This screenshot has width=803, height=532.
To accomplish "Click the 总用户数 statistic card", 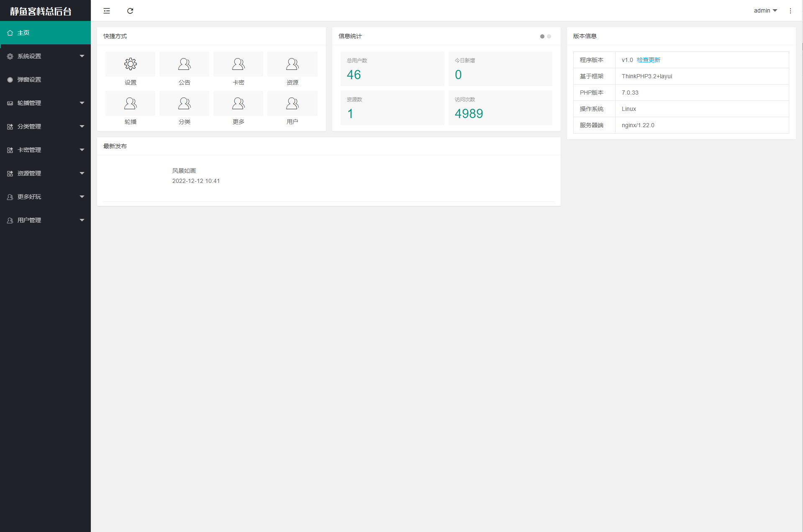I will [x=392, y=69].
